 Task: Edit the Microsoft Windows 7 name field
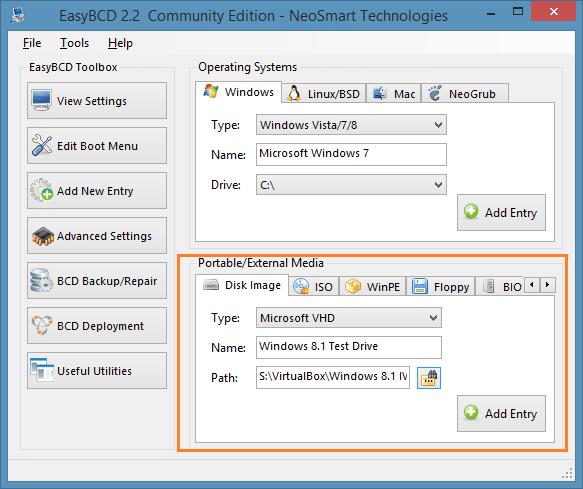(x=351, y=154)
